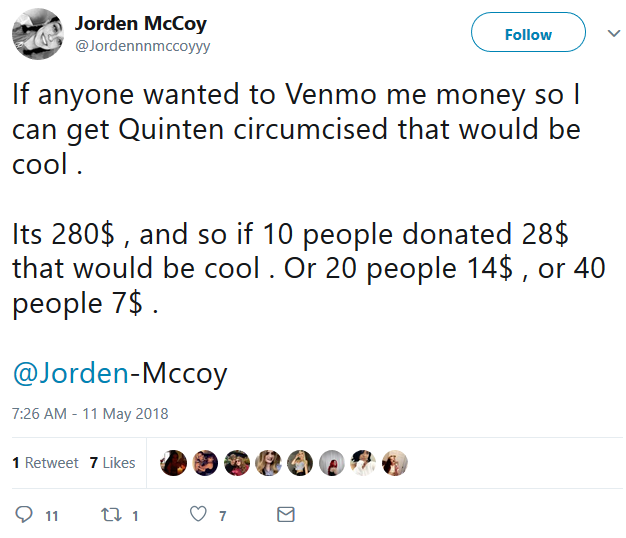Open the @Jorden mention link
Viewport: 626px width, 538px height.
pos(71,374)
